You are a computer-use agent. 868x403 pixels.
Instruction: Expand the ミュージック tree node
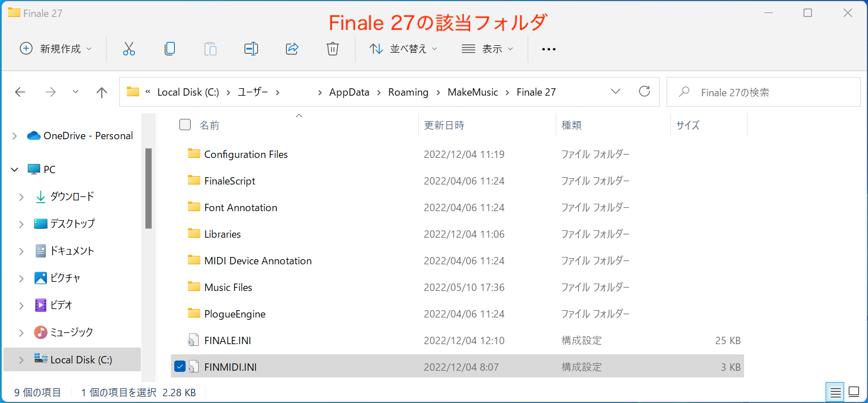pos(22,333)
